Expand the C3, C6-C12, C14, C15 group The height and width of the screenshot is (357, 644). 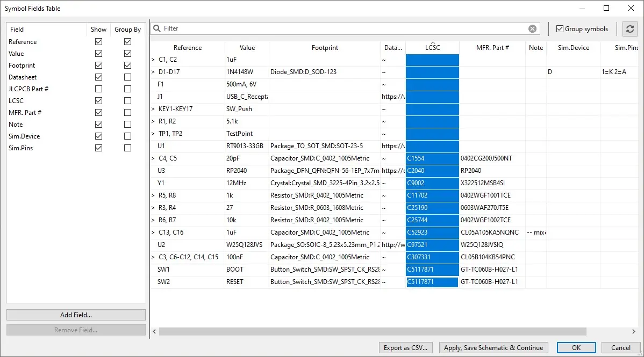coord(153,257)
